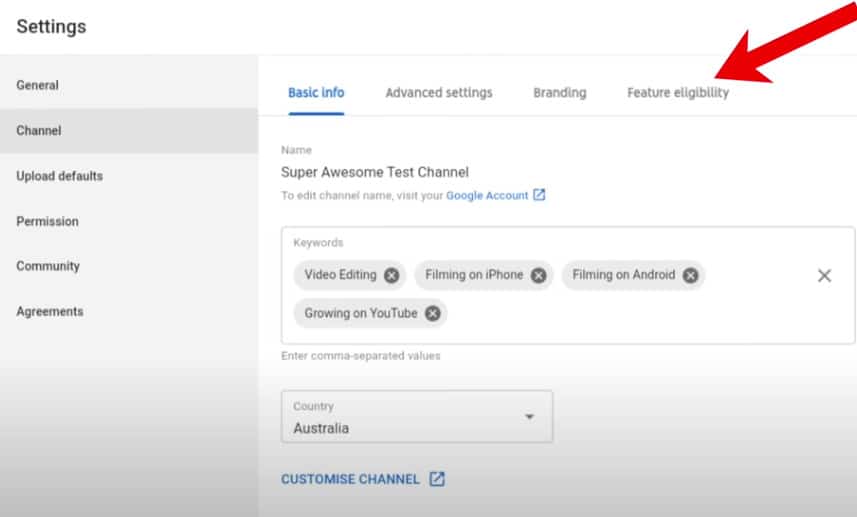Clear all keywords with the X button
Image resolution: width=857 pixels, height=517 pixels.
[x=824, y=275]
